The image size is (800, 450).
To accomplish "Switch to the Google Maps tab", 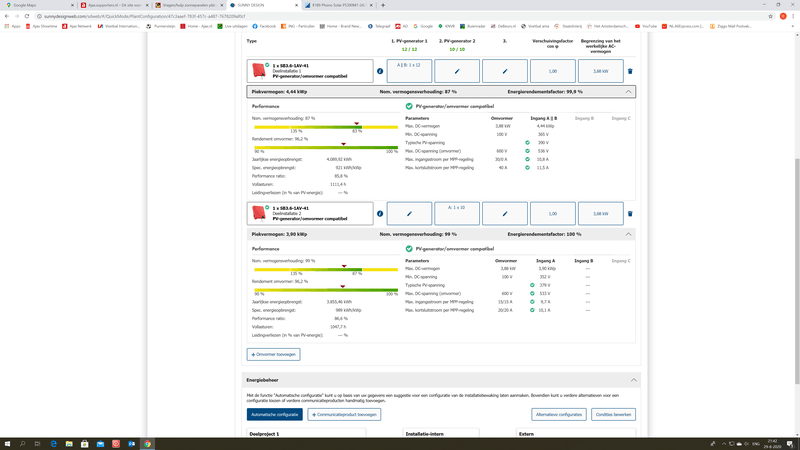I will [38, 5].
